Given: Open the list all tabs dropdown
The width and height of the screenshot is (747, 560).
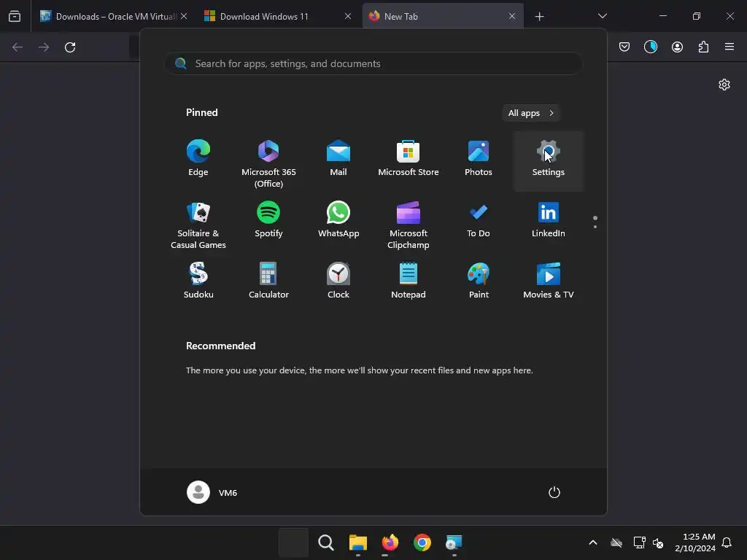Looking at the screenshot, I should (602, 16).
